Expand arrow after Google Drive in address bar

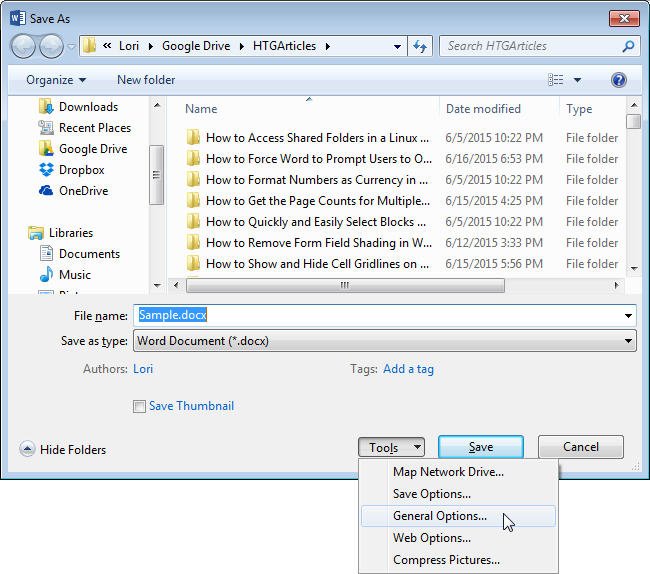coord(241,46)
